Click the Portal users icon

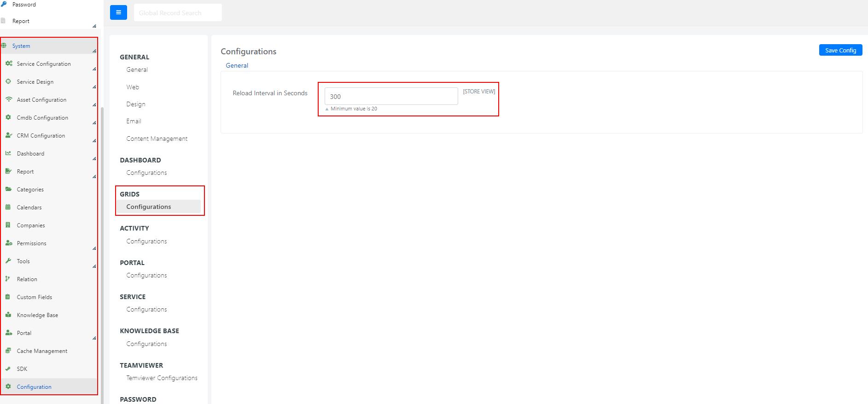(9, 333)
